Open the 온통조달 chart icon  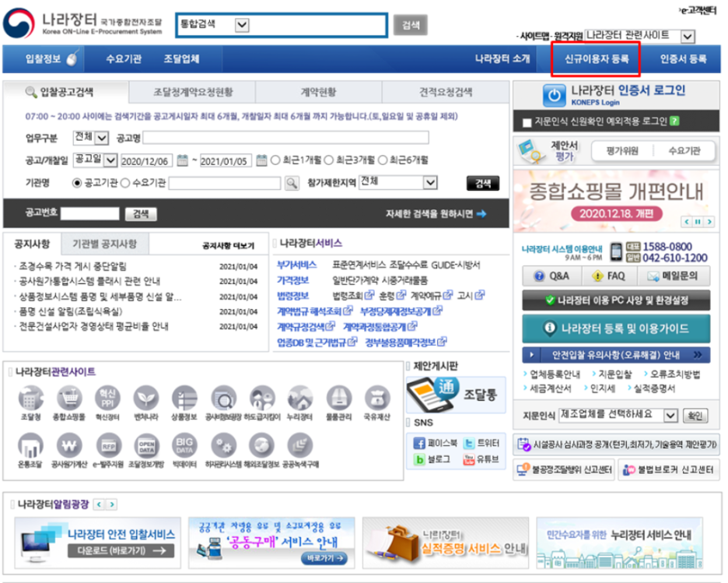(x=30, y=445)
